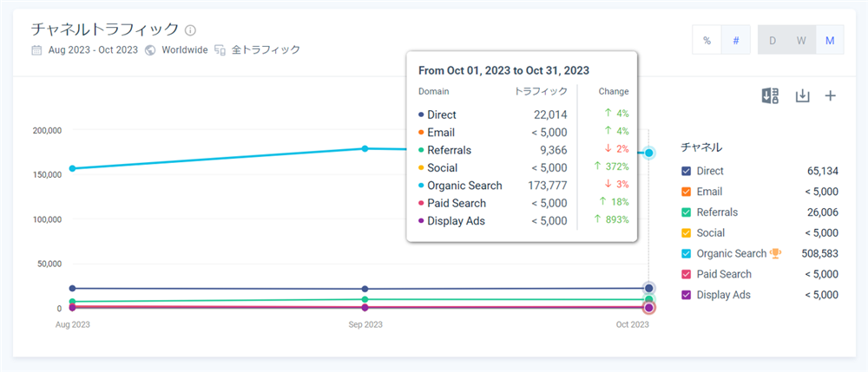Uncheck the Email channel checkbox
The height and width of the screenshot is (372, 868).
pyautogui.click(x=687, y=192)
